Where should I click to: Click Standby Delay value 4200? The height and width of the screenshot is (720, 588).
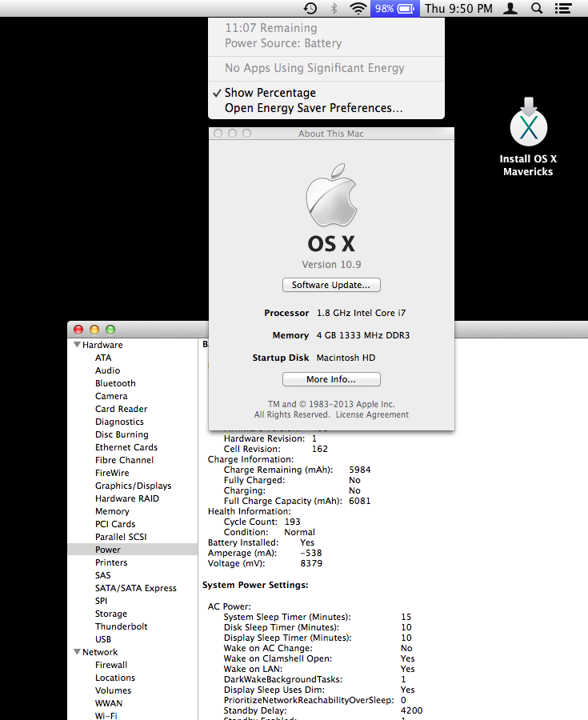412,710
